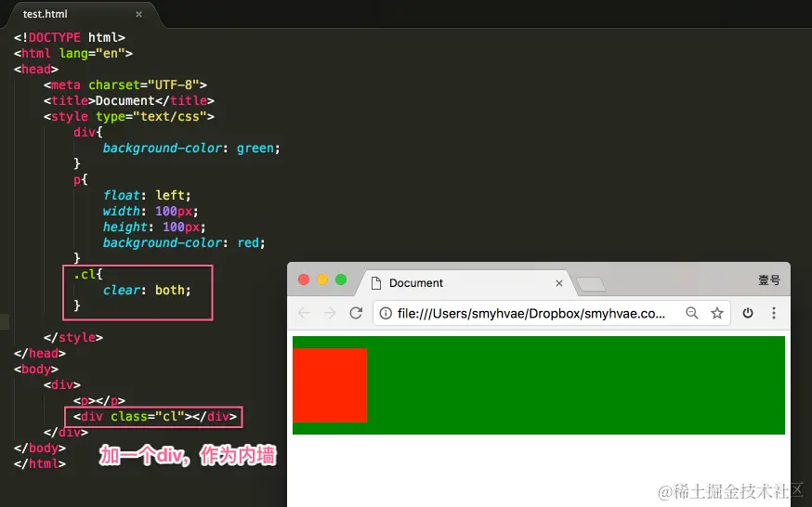
Task: Click the "</body>" closing tag line
Action: coord(40,448)
